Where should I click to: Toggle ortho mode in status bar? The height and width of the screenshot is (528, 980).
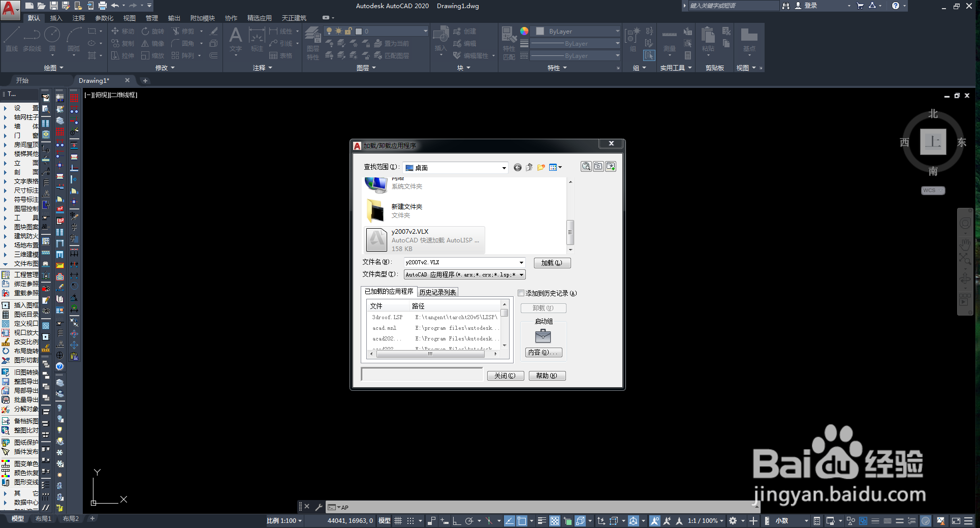point(456,520)
